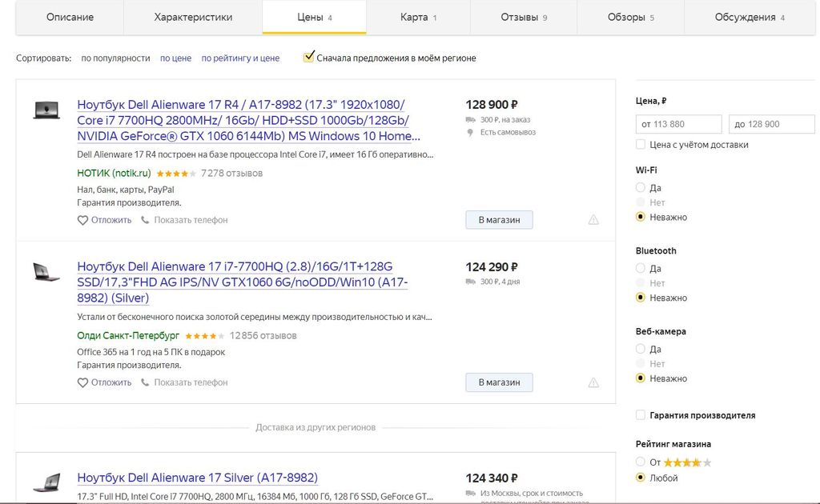Image resolution: width=820 pixels, height=504 pixels.
Task: Open the Описание tab
Action: [x=70, y=18]
